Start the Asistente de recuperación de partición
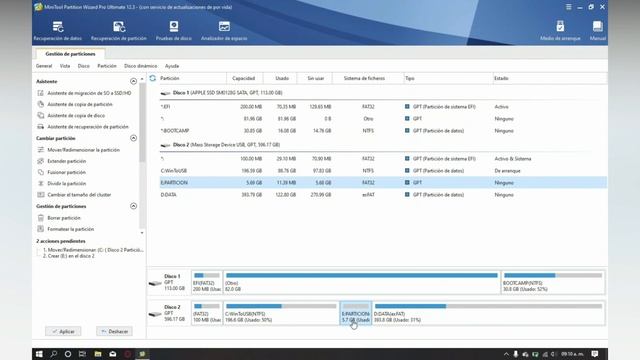The height and width of the screenshot is (360, 640). click(x=83, y=127)
